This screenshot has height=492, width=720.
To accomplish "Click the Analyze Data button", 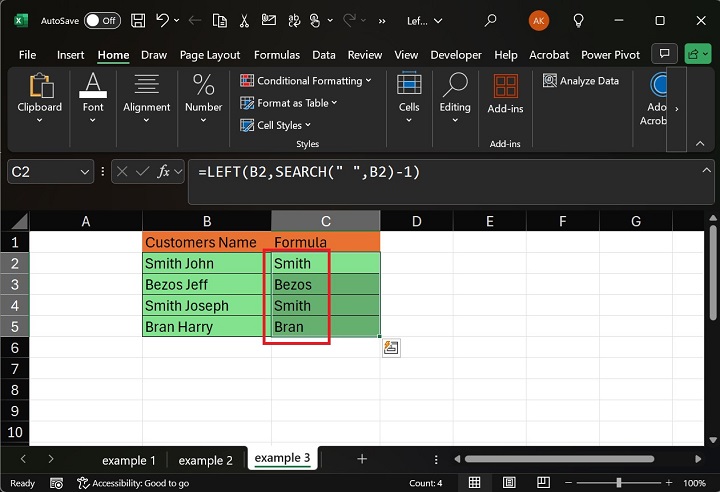I will [582, 81].
